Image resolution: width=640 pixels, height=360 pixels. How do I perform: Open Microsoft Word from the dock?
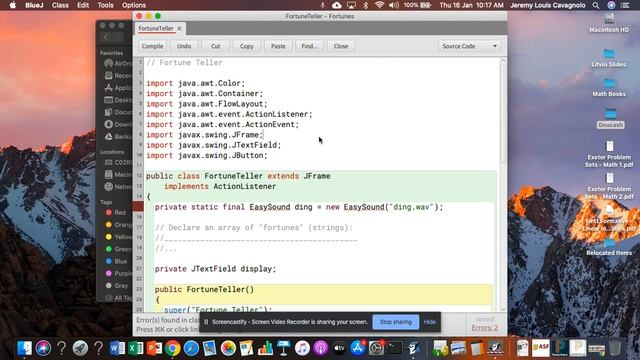(x=118, y=348)
